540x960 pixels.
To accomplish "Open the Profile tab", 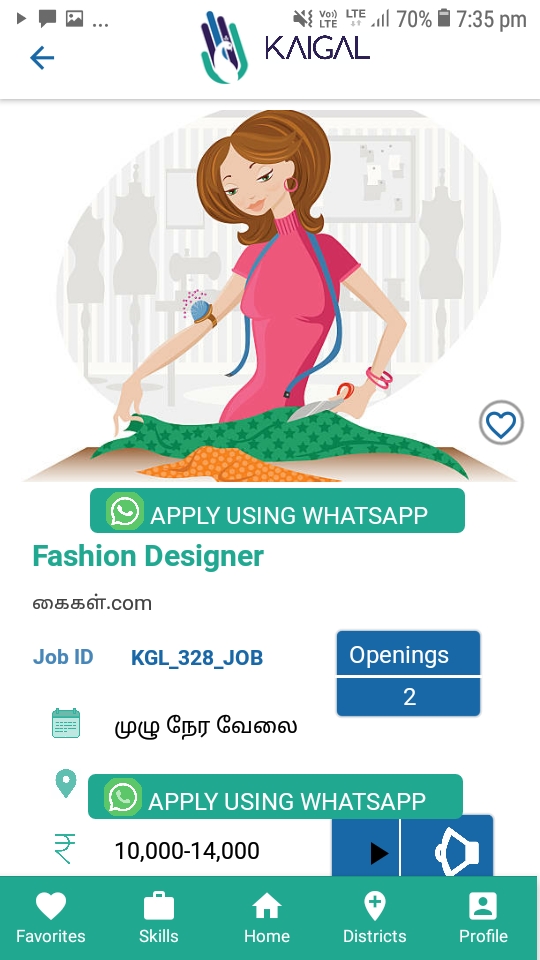I will click(483, 918).
